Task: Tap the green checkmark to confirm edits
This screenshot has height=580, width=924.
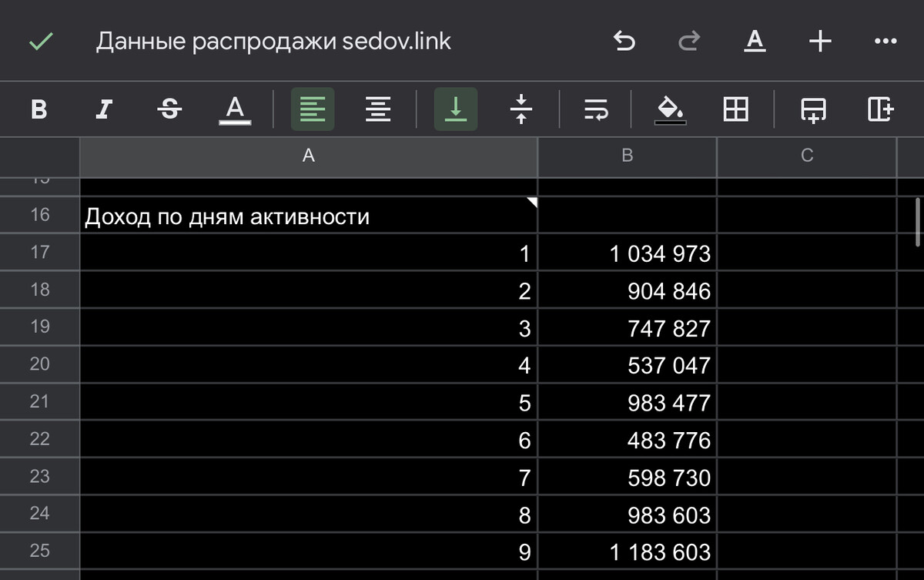Action: click(x=40, y=42)
